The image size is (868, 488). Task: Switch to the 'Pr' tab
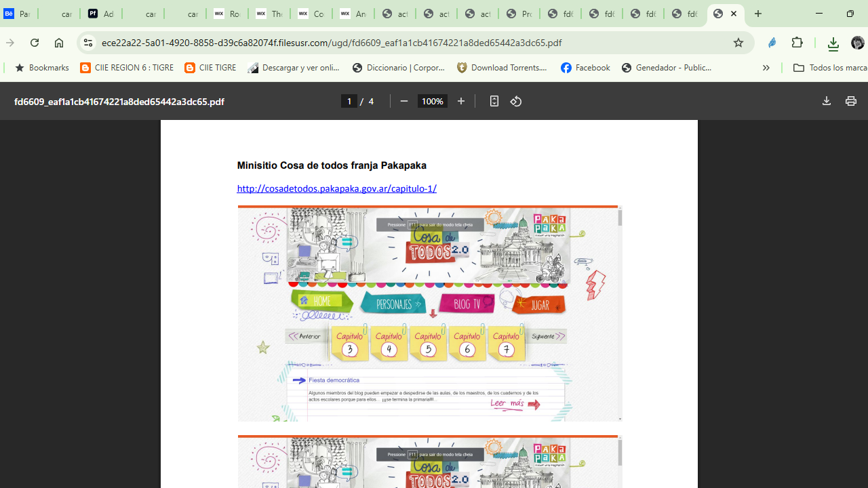coord(519,14)
